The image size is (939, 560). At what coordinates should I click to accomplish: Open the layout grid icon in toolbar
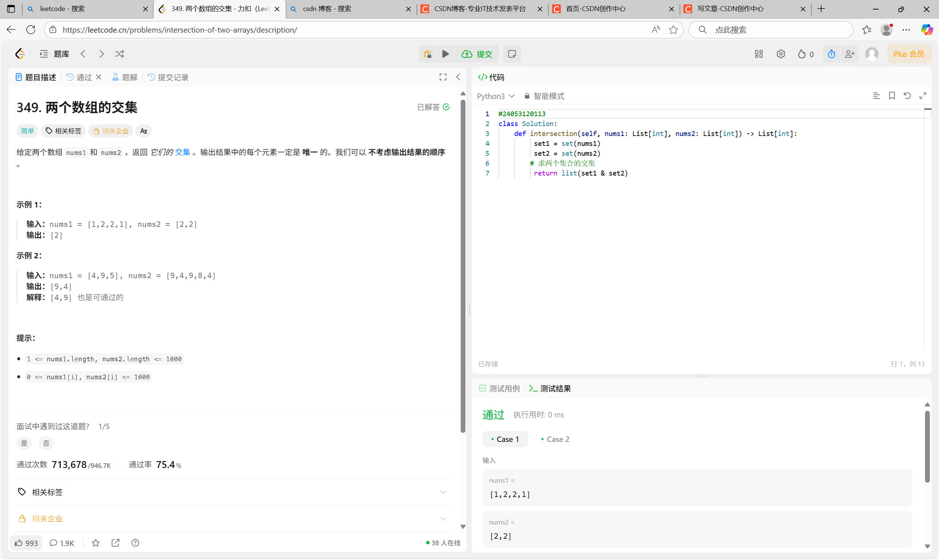pos(759,54)
